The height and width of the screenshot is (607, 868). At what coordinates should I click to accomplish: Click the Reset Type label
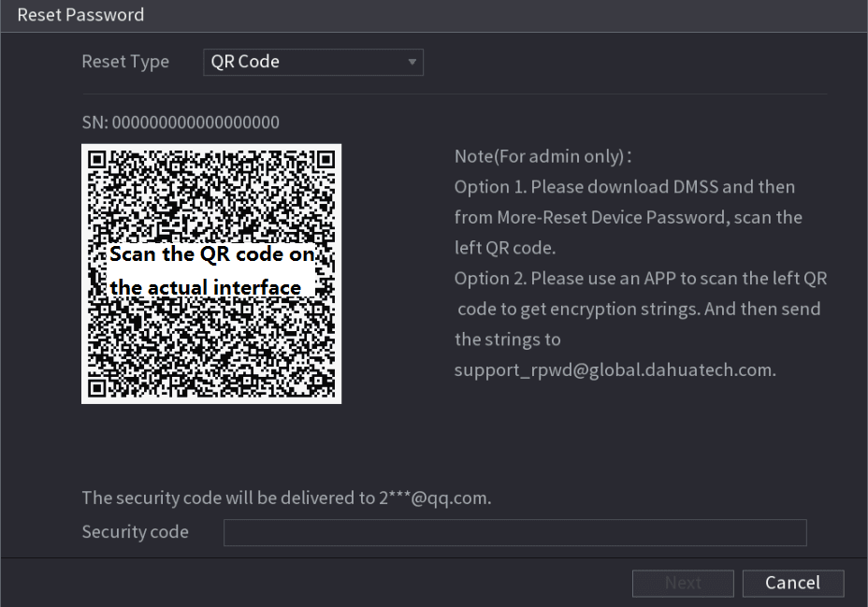pos(125,62)
